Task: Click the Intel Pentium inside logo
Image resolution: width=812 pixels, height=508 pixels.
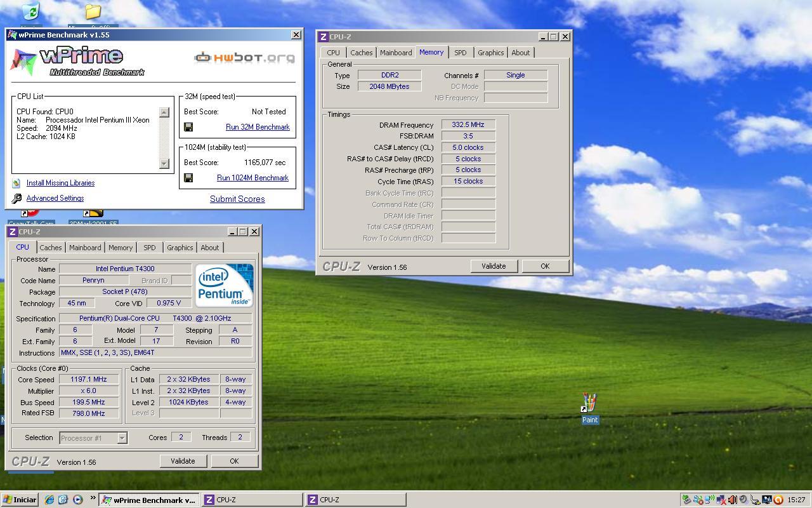Action: [x=224, y=285]
